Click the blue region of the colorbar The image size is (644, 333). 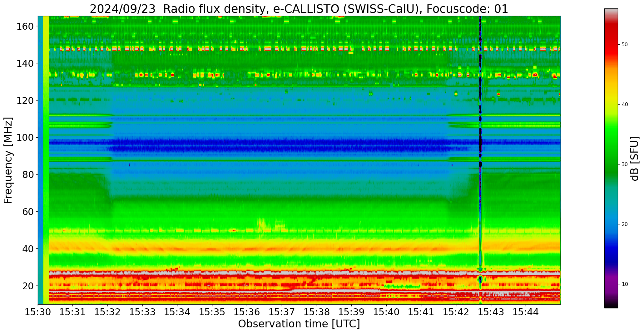pyautogui.click(x=611, y=240)
